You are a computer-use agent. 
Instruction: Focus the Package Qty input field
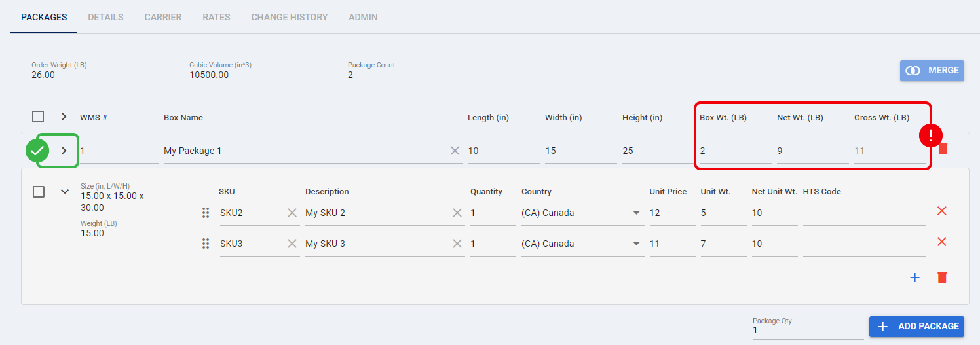pyautogui.click(x=808, y=331)
